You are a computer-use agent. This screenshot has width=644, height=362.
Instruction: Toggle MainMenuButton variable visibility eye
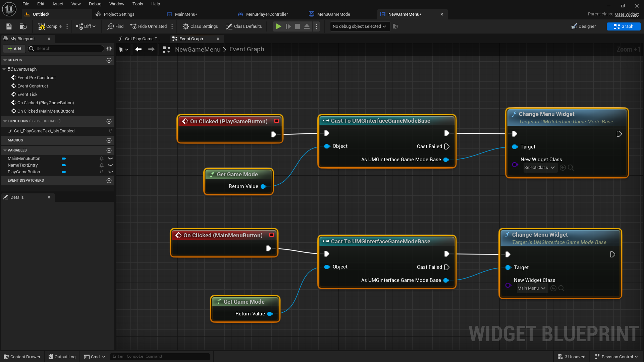point(111,159)
